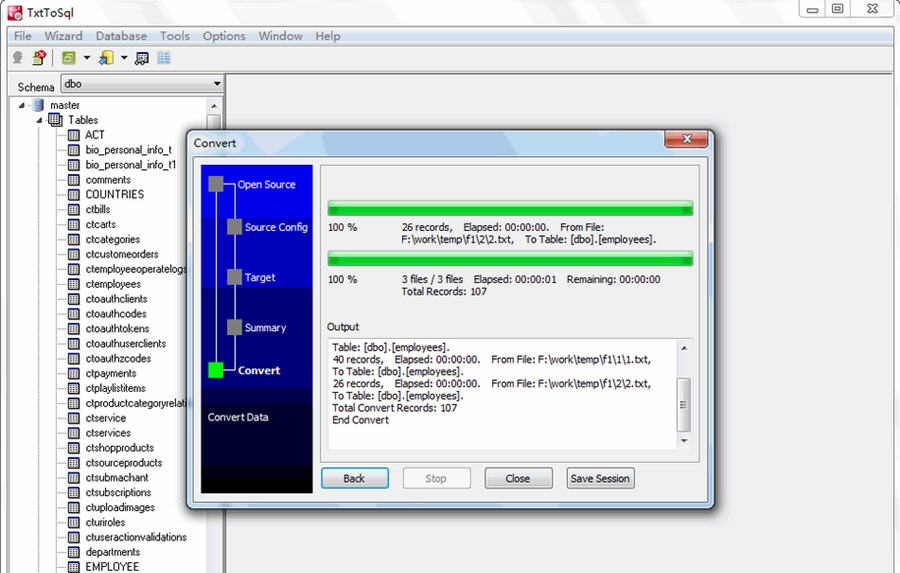The width and height of the screenshot is (900, 573).
Task: Select the ctcustomeorders table
Action: tap(122, 254)
